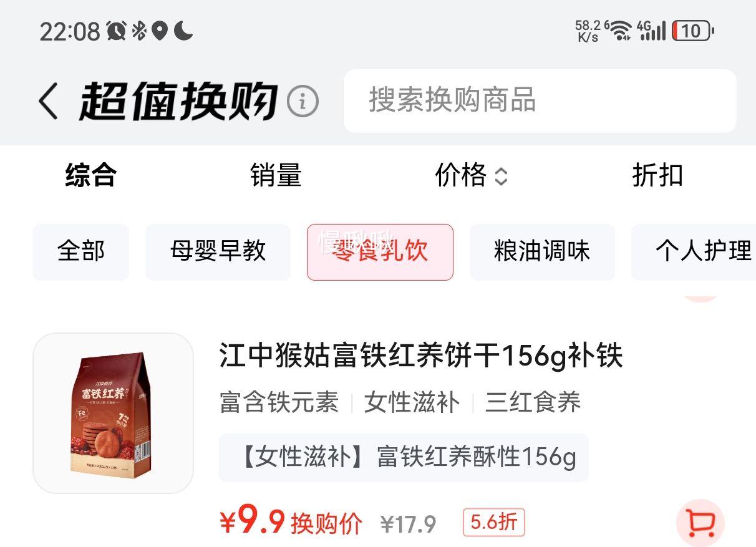This screenshot has height=547, width=756.
Task: Choose the 个人护理 category chip
Action: [x=694, y=252]
